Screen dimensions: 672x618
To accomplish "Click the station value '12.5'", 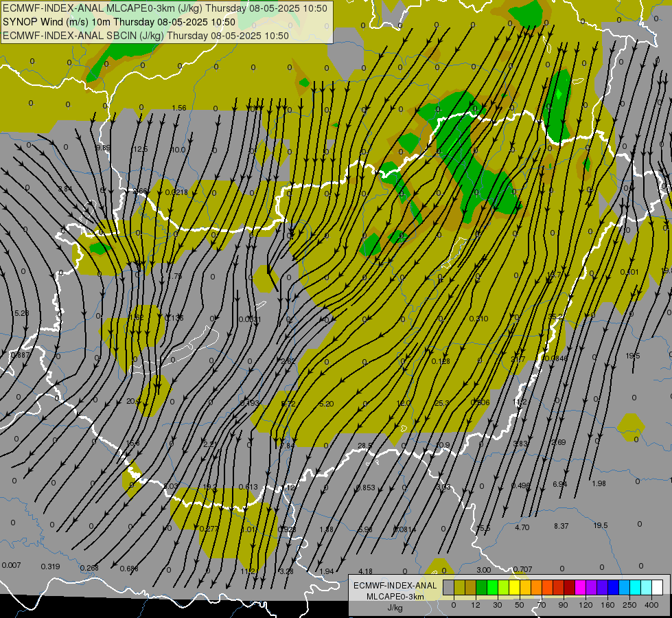I will tap(141, 149).
